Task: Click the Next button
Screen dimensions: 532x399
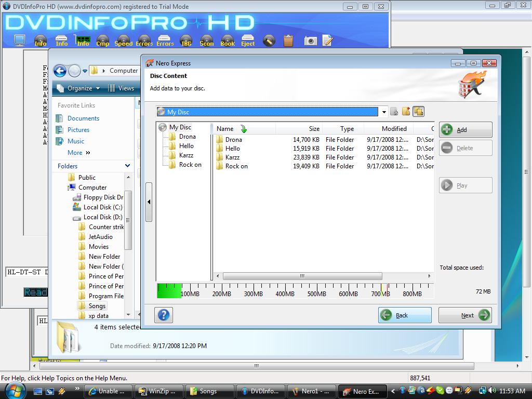Action: (x=465, y=315)
